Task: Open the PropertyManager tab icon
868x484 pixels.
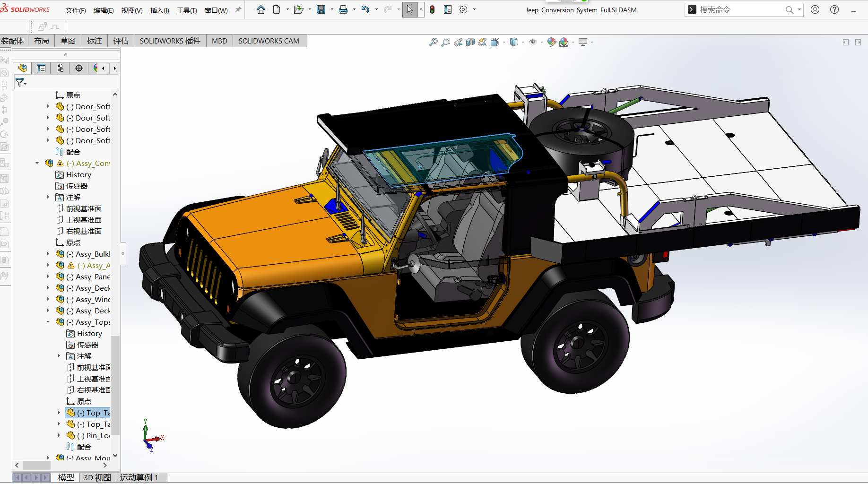Action: 41,68
